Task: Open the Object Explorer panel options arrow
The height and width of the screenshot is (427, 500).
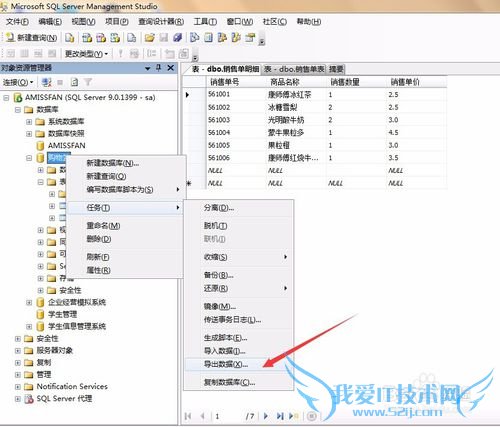Action: (x=148, y=68)
